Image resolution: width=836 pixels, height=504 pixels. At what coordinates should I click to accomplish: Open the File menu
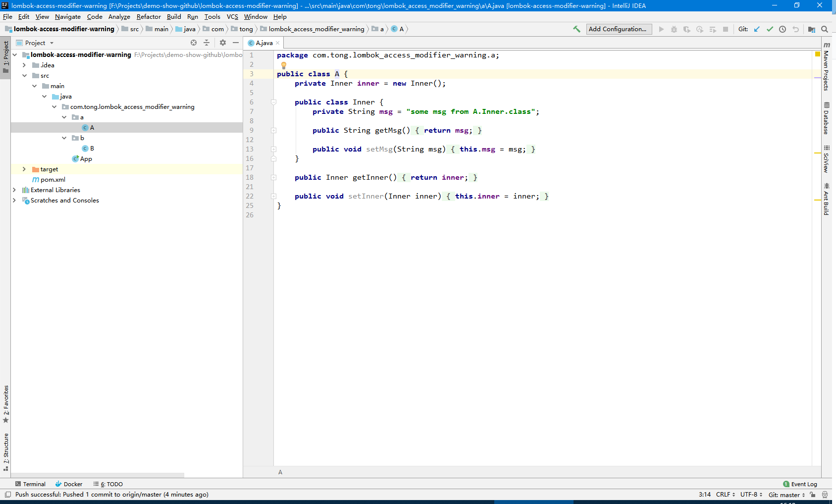click(7, 16)
